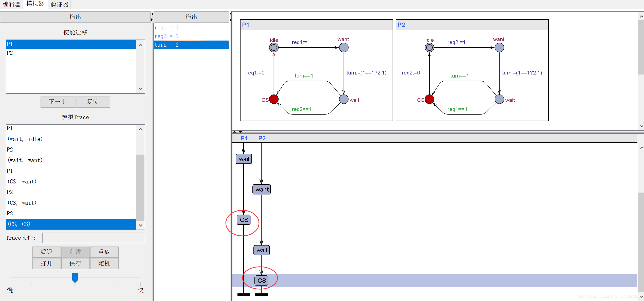Select trace entry (CS, want)

tap(71, 181)
